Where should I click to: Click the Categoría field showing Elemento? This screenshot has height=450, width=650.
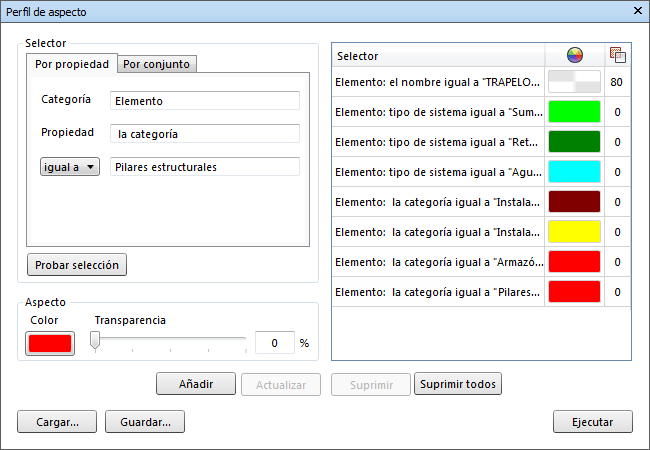click(205, 100)
